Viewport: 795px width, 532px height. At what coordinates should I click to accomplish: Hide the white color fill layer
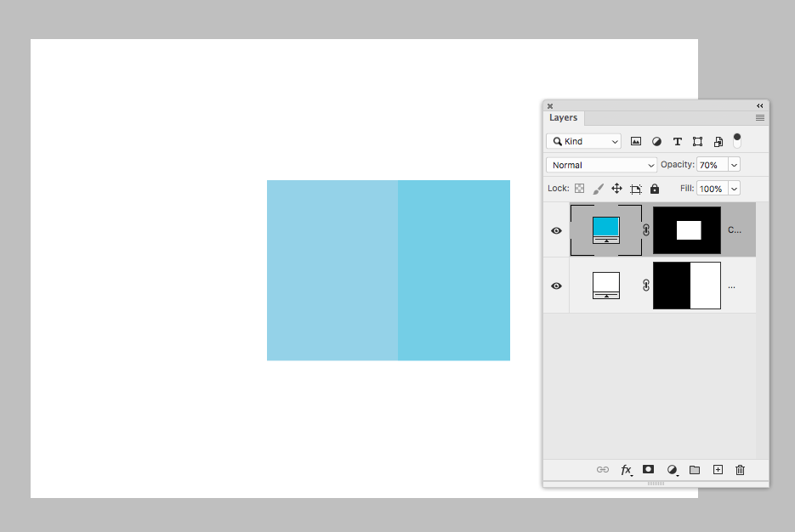556,286
